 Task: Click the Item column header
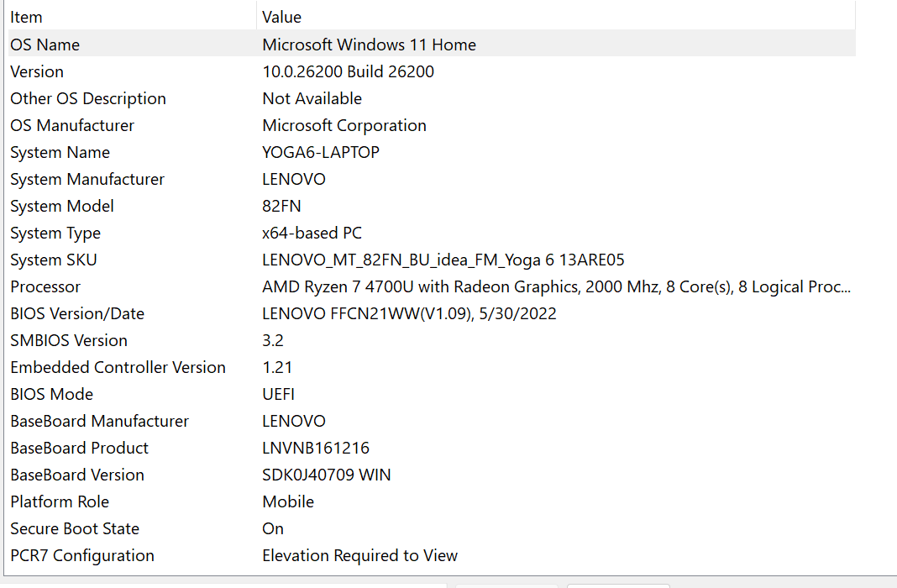[x=27, y=17]
